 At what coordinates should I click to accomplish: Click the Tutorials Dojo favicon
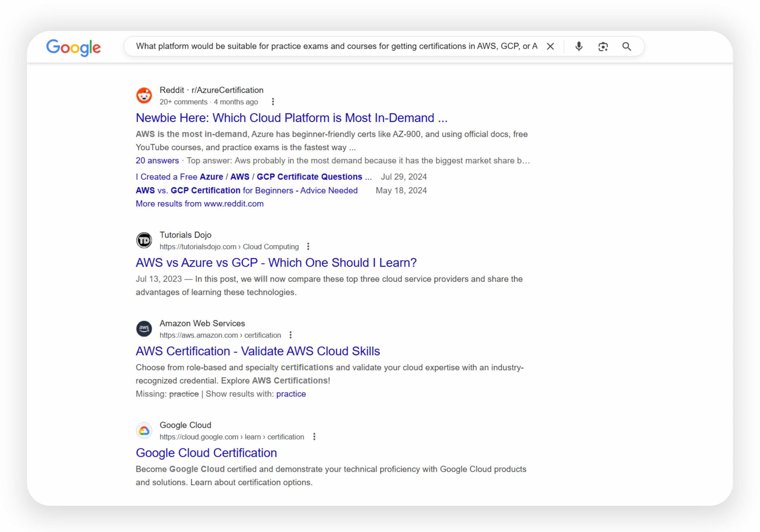[x=144, y=240]
